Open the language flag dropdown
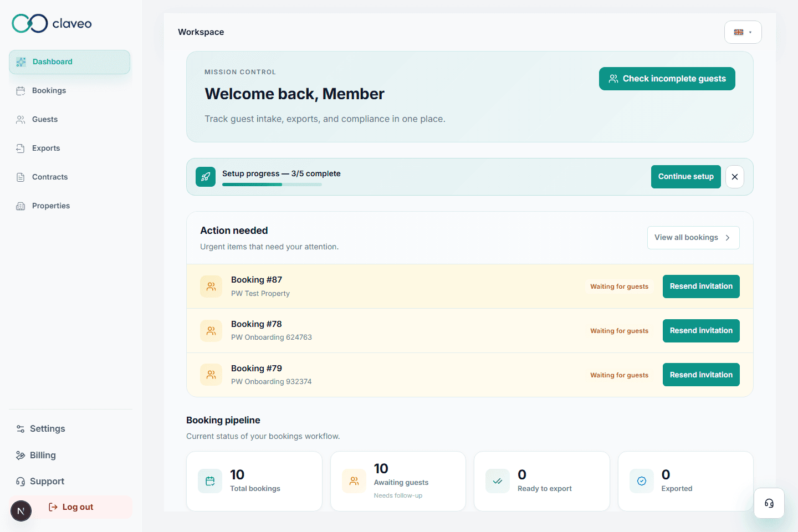The height and width of the screenshot is (532, 798). 743,32
